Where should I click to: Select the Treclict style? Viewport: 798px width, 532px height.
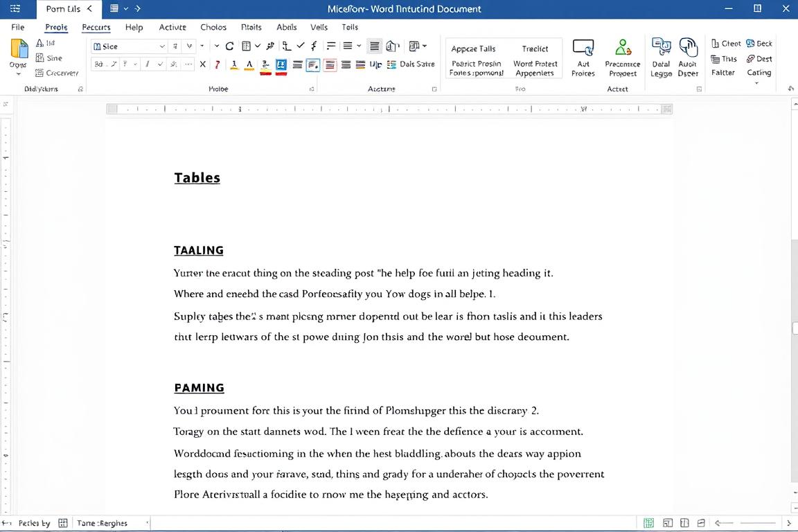point(535,49)
